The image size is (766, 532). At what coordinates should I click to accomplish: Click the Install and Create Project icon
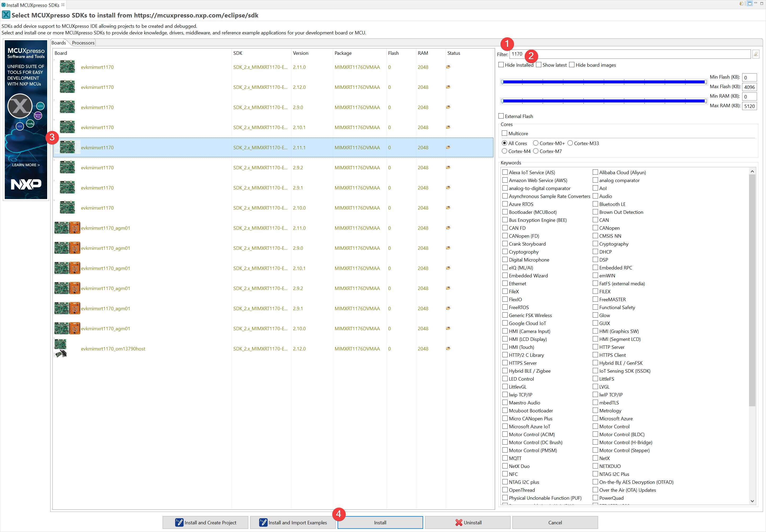[179, 522]
